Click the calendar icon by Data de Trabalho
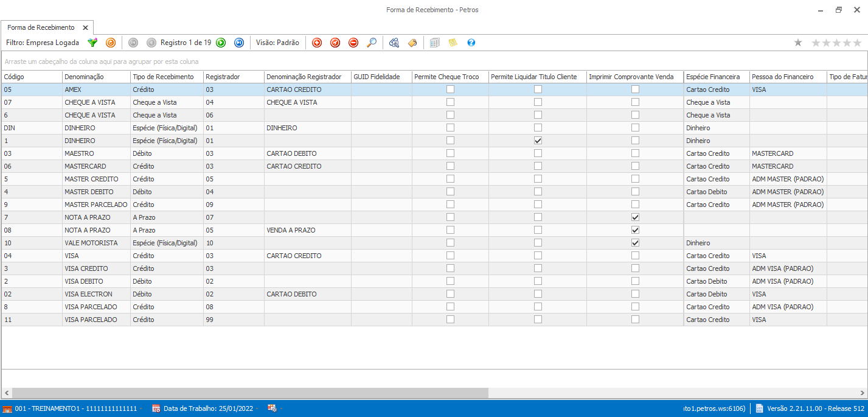 [156, 408]
